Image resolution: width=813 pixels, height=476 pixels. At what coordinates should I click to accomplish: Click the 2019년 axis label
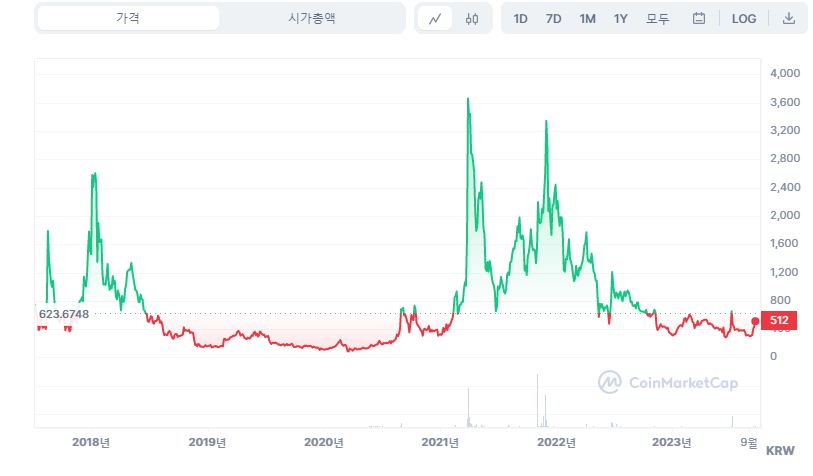coord(207,442)
